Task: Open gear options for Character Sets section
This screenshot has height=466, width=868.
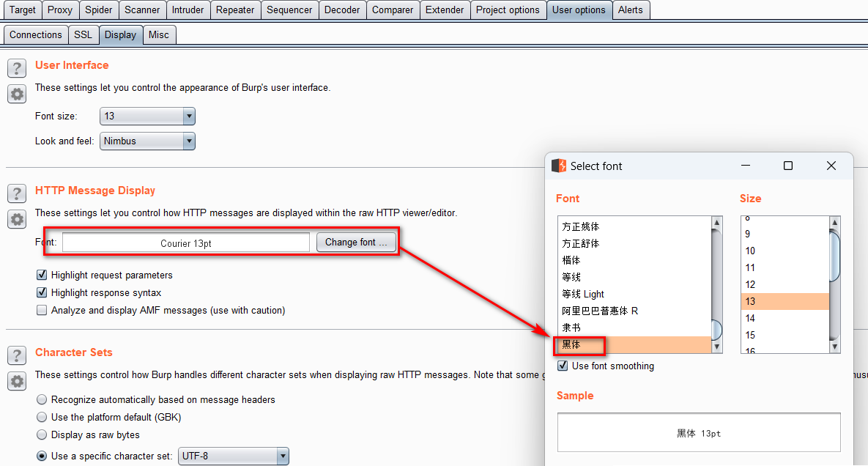Action: 17,381
